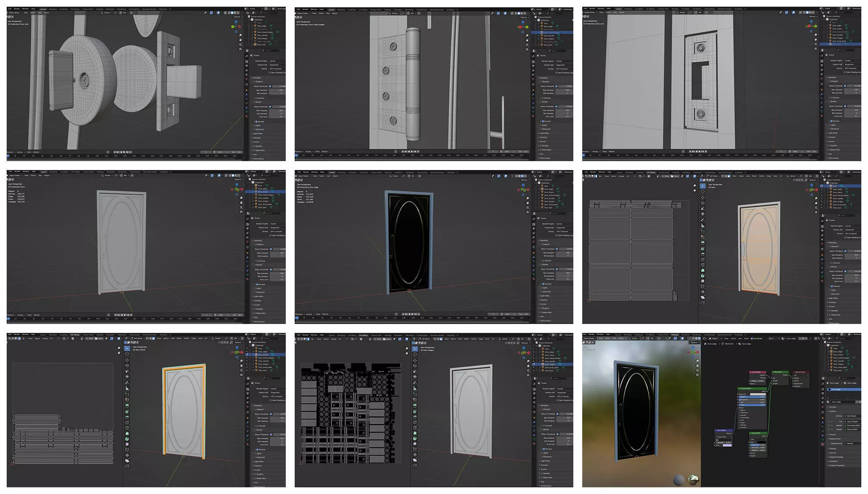Open Slot 1 dropdown in shader editor header
This screenshot has height=494, width=868.
774,339
